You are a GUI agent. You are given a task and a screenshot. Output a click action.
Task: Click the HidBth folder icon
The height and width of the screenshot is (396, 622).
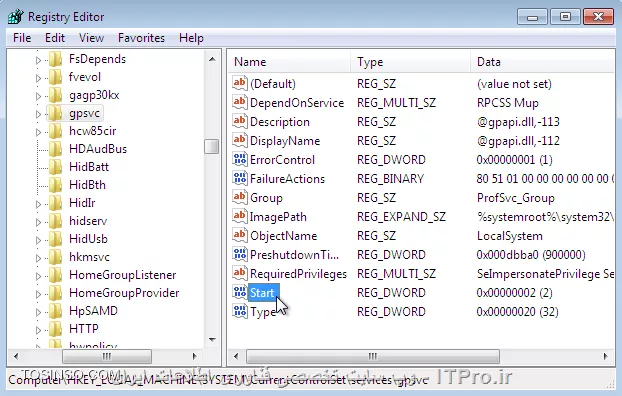pyautogui.click(x=56, y=185)
